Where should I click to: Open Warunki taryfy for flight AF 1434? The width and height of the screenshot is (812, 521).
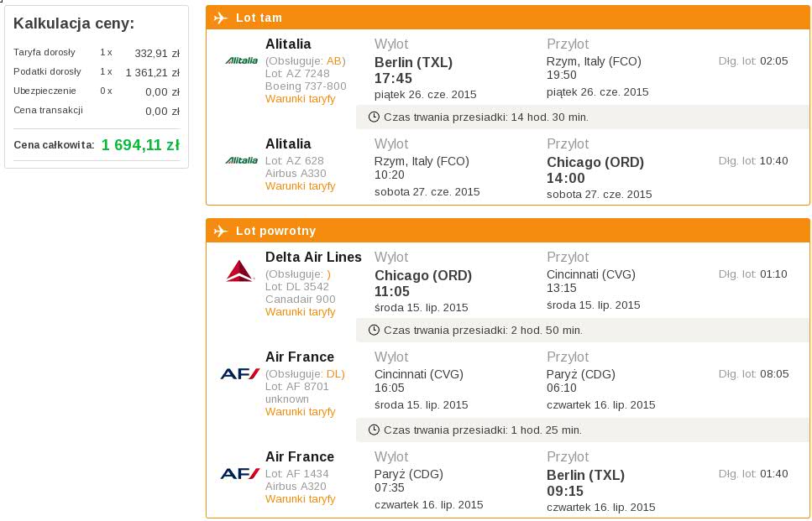(x=301, y=498)
